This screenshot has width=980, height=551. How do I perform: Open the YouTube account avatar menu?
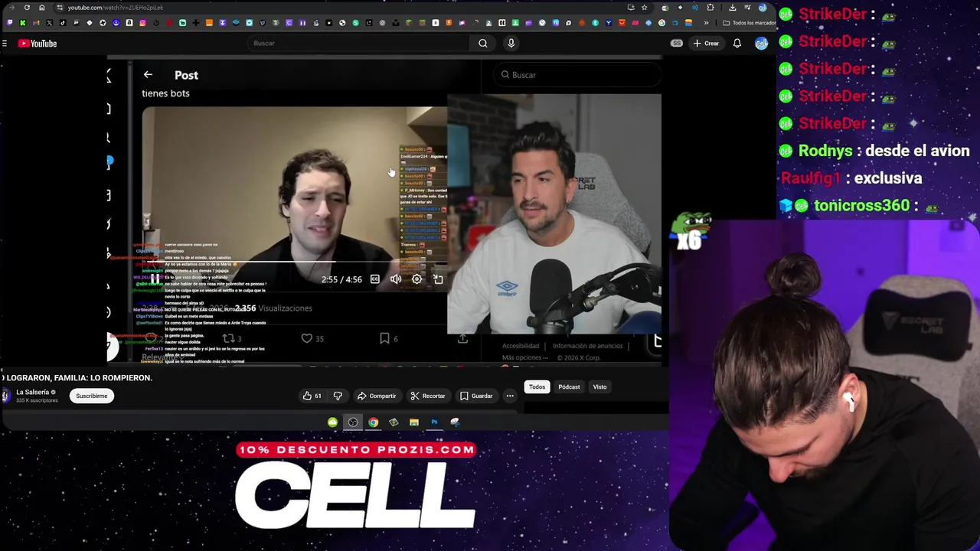coord(761,44)
